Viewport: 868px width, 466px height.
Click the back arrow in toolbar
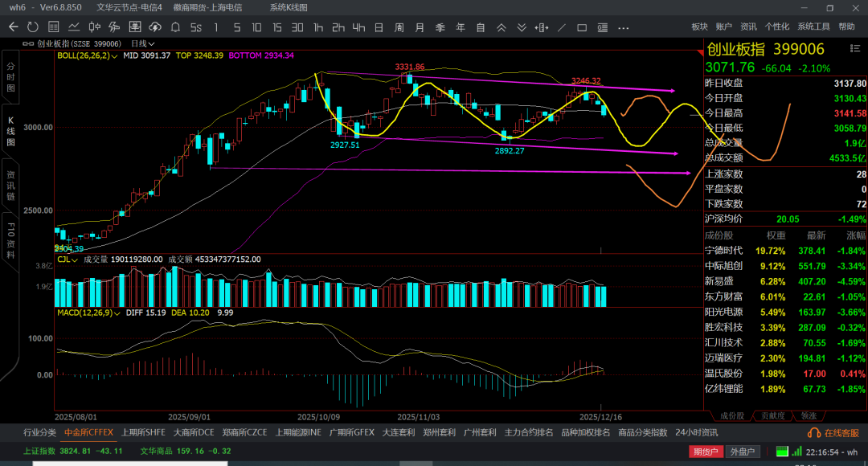pyautogui.click(x=13, y=27)
